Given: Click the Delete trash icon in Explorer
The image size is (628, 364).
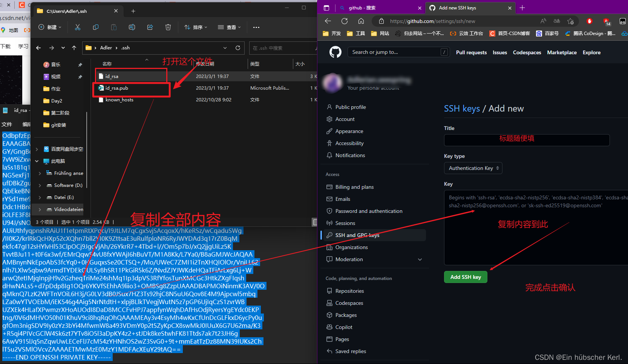Looking at the screenshot, I should (168, 27).
